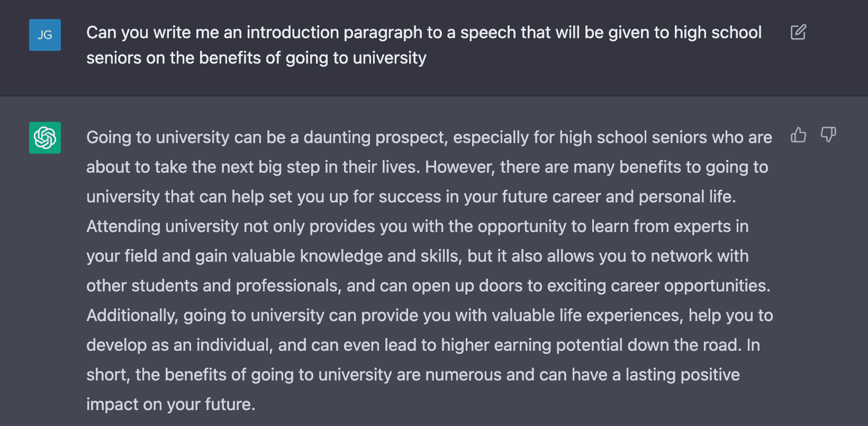
Task: Click the line starting "short, the benefits"
Action: (x=413, y=375)
